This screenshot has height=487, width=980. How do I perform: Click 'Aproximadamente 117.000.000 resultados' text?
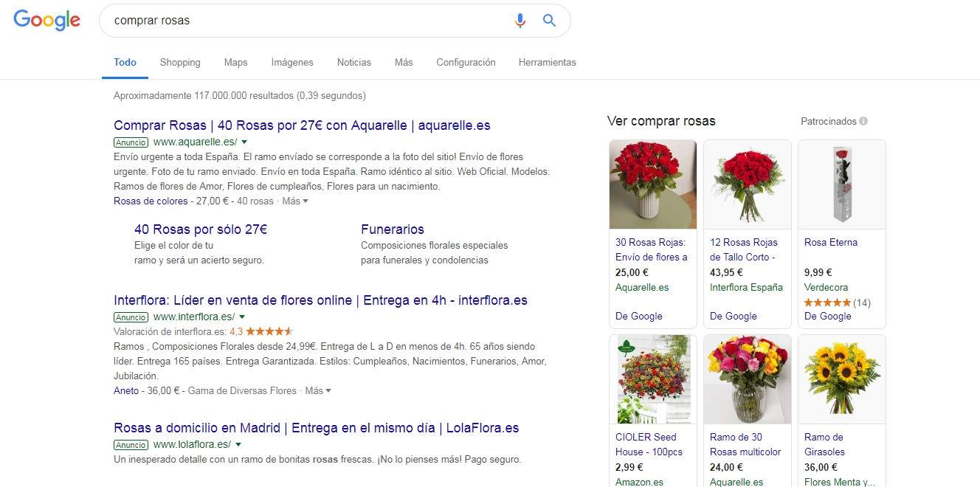coord(204,96)
